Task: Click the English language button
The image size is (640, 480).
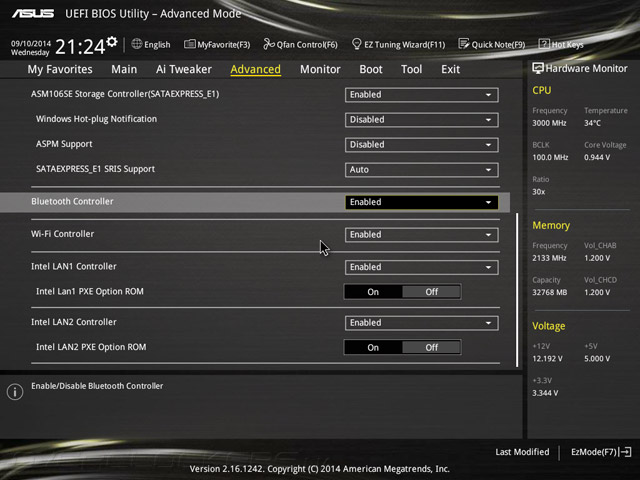Action: (157, 44)
